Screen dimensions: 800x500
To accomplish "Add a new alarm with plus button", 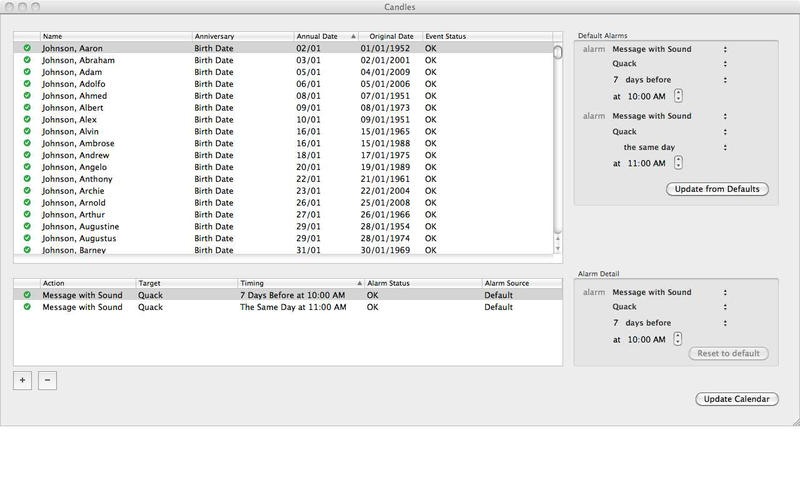I will (23, 380).
